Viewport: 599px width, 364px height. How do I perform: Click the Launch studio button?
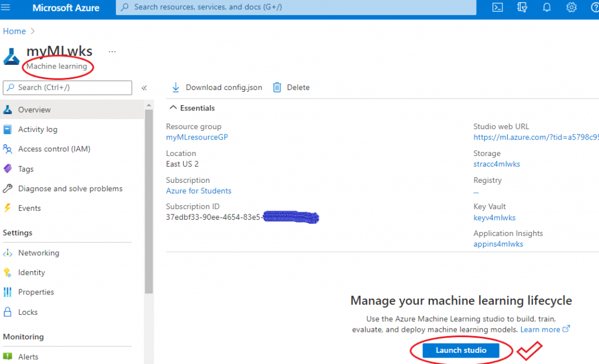pos(461,350)
